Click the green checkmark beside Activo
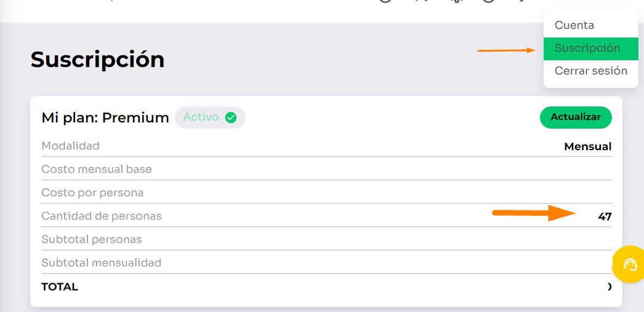This screenshot has height=312, width=644. [x=231, y=118]
